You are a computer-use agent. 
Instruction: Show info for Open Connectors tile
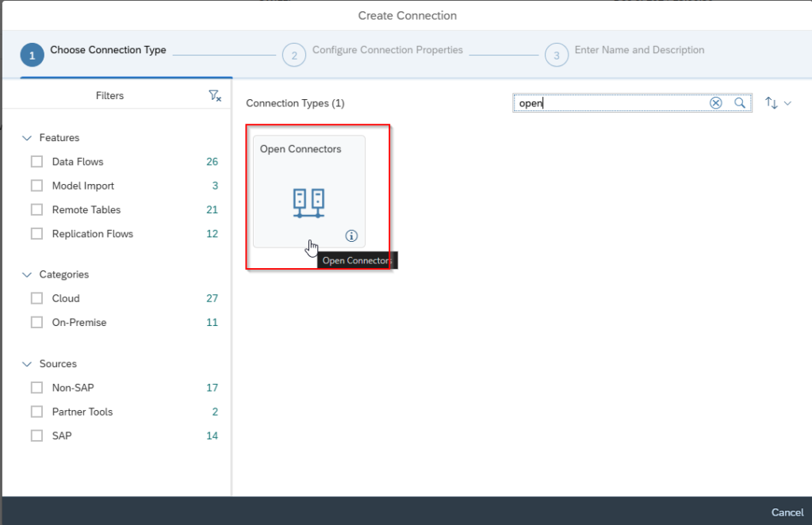point(352,236)
